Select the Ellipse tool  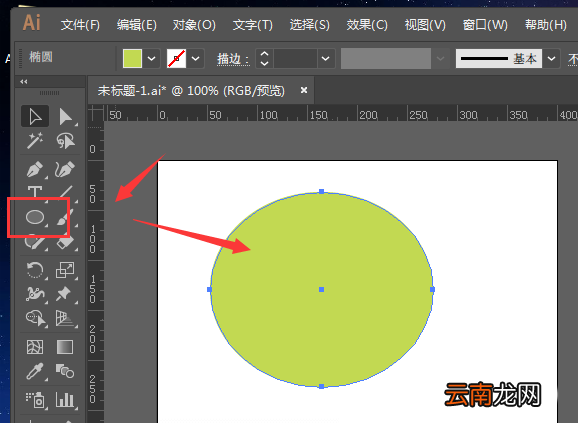(35, 217)
